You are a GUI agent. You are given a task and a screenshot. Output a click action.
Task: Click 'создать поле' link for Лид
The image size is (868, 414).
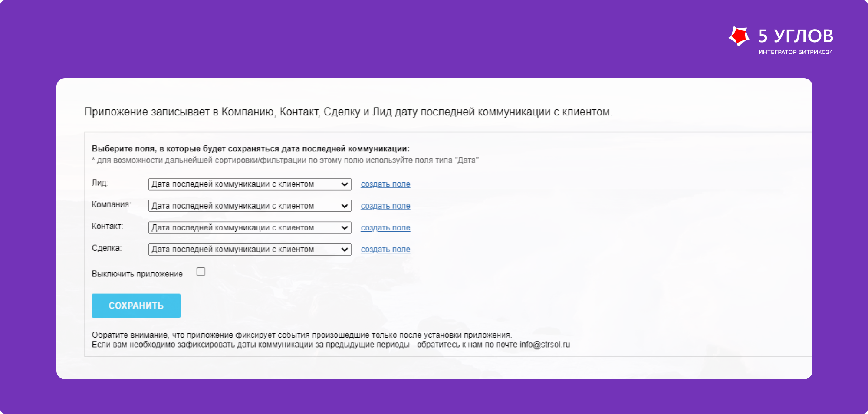(x=385, y=184)
